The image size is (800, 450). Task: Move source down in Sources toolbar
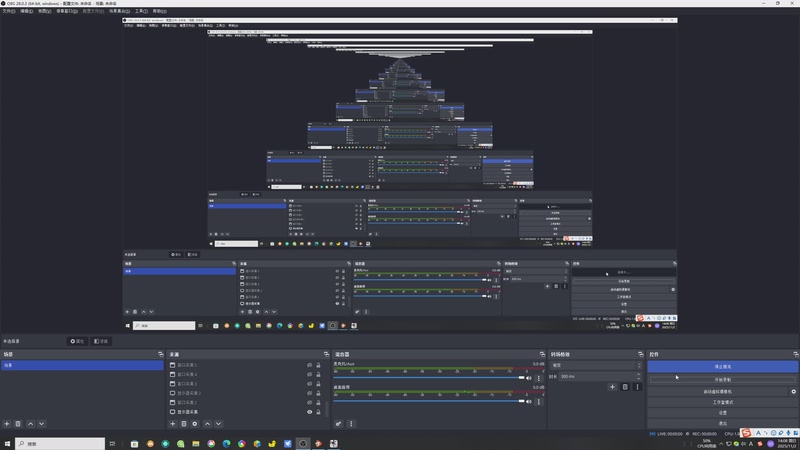(x=218, y=423)
